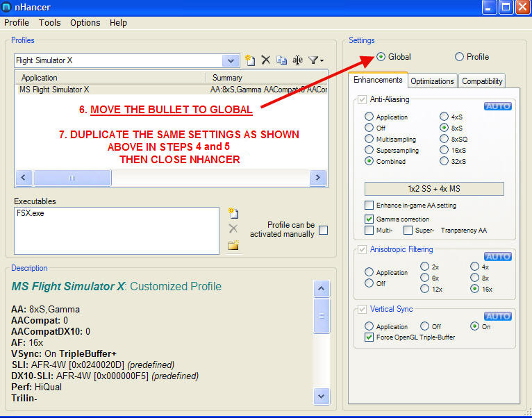532x418 pixels.
Task: Add a new executable icon
Action: (x=233, y=213)
